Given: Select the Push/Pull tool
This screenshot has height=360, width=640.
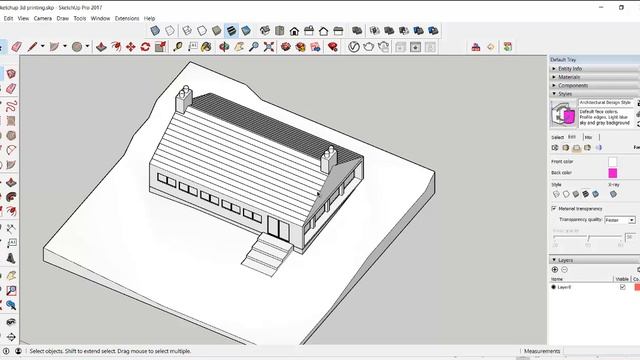Looking at the screenshot, I should [x=101, y=47].
